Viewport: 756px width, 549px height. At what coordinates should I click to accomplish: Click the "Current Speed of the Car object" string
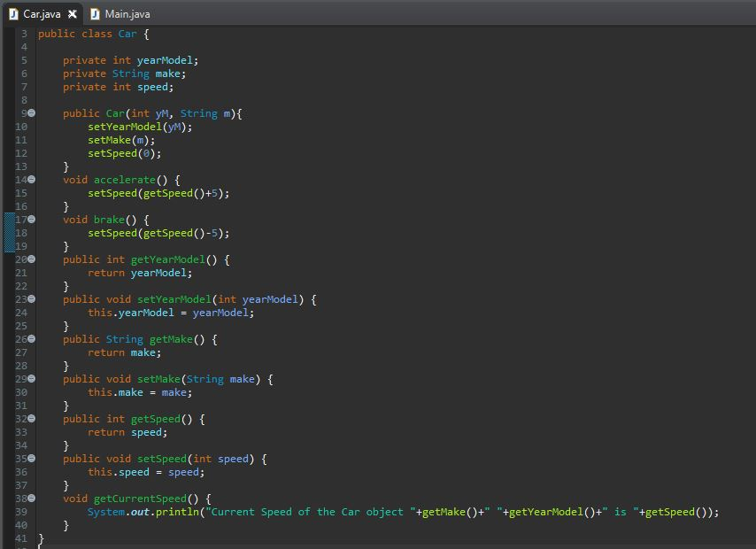point(311,512)
